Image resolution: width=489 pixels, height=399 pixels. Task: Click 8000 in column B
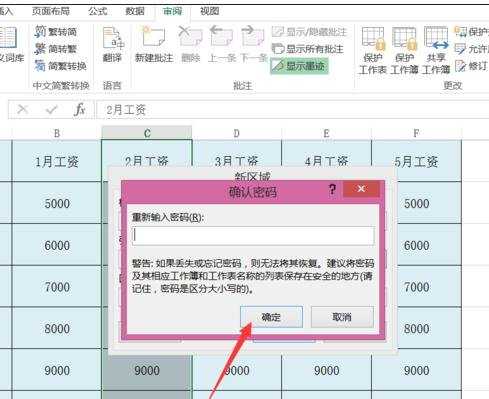pos(57,329)
